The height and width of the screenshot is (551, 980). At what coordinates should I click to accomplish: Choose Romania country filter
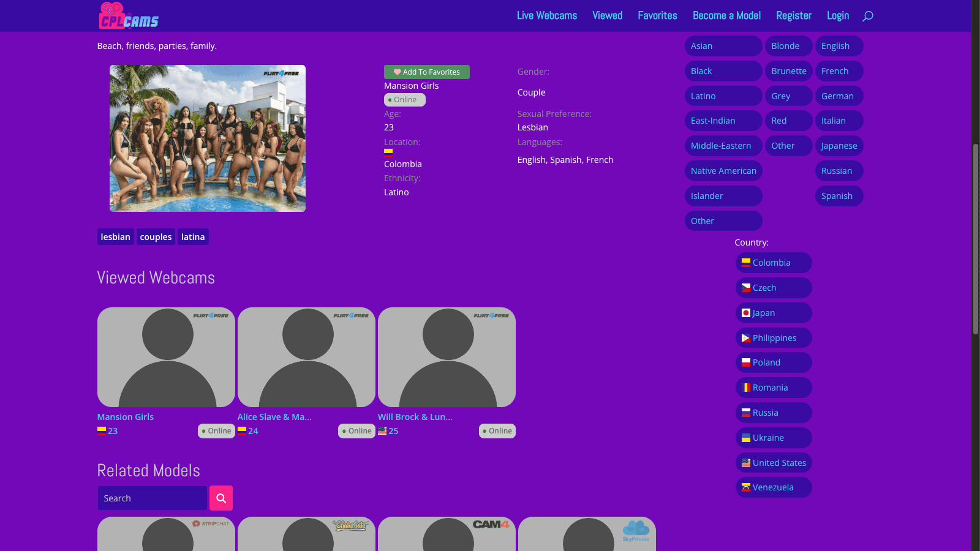click(774, 388)
